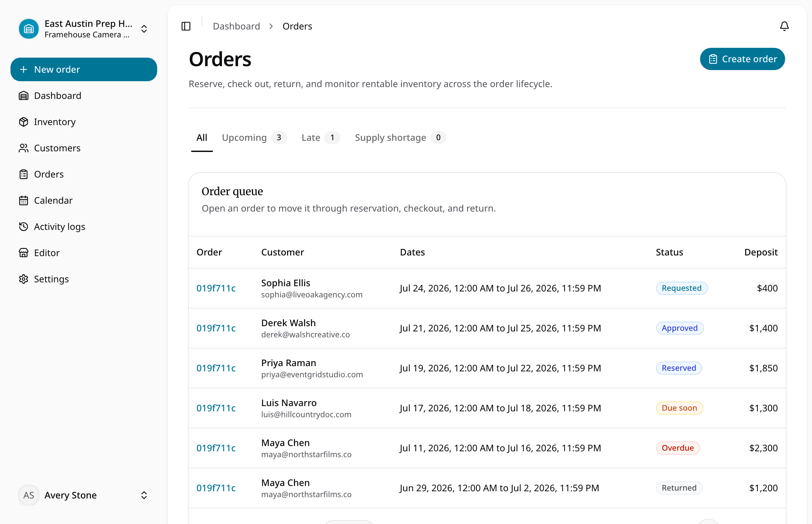Open the Calendar menu item label
Image resolution: width=812 pixels, height=524 pixels.
[x=53, y=200]
